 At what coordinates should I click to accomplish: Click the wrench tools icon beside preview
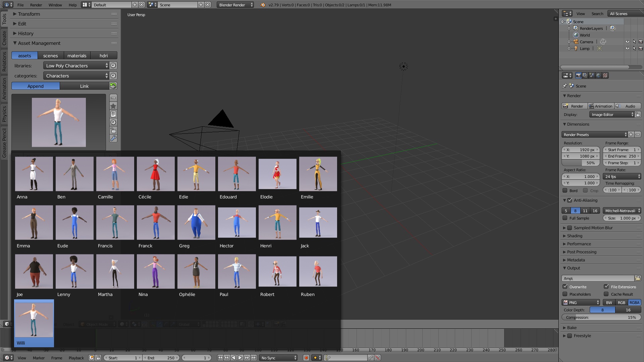tap(113, 138)
